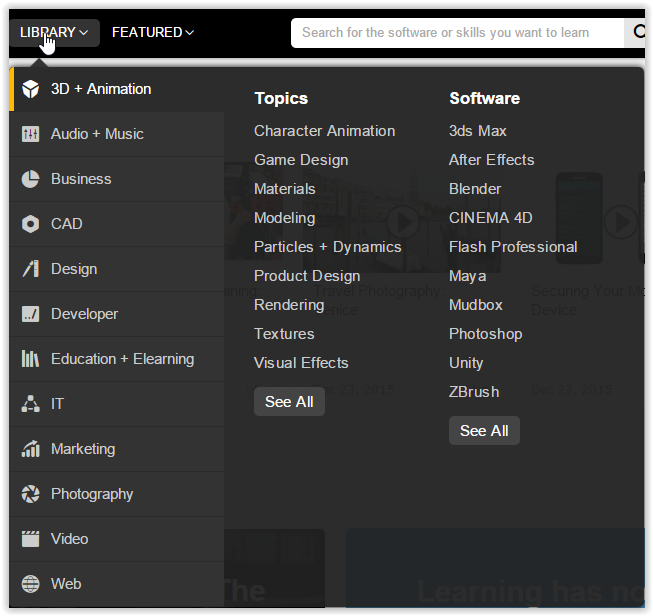Go to Maya software page
The image size is (653, 616).
point(468,276)
